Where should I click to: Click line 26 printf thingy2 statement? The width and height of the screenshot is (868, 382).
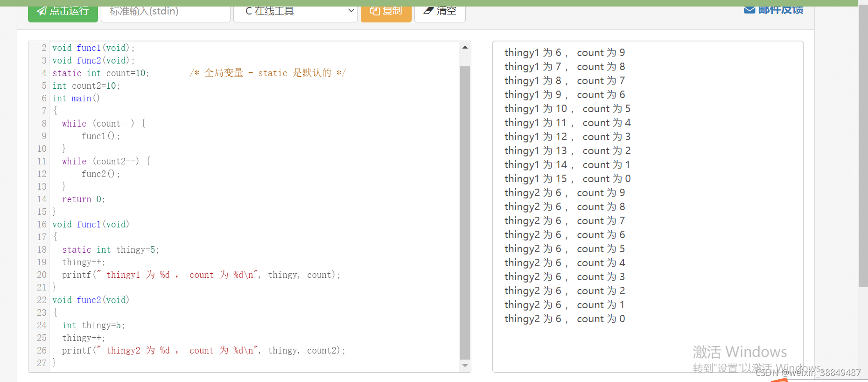click(203, 350)
